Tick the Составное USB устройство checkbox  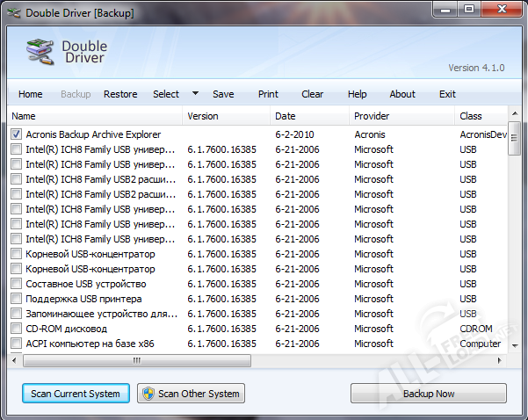(17, 284)
